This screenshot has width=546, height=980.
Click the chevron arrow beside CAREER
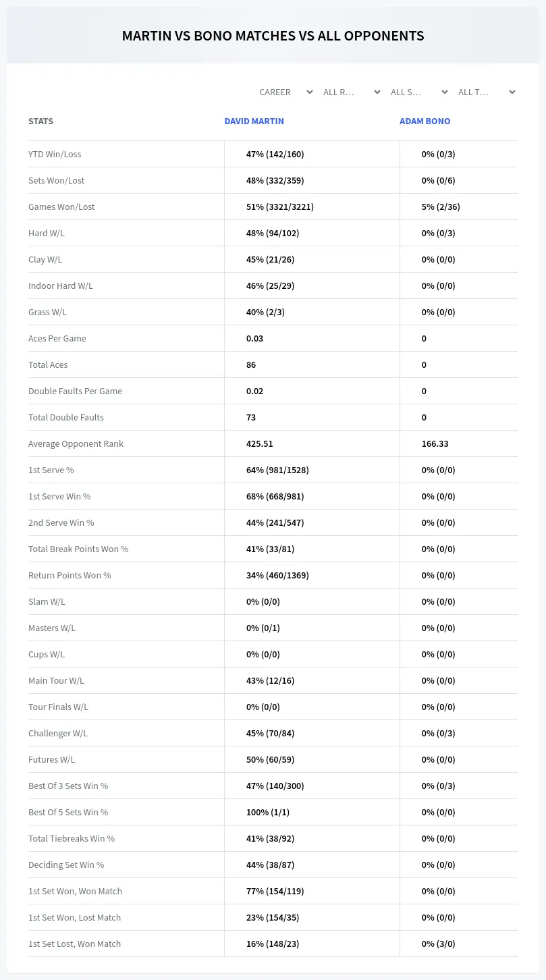tap(309, 92)
